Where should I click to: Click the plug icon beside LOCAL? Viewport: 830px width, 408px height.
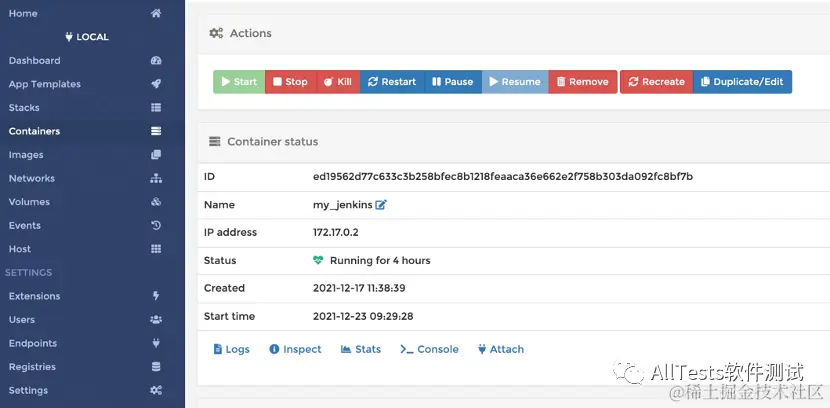(x=69, y=37)
